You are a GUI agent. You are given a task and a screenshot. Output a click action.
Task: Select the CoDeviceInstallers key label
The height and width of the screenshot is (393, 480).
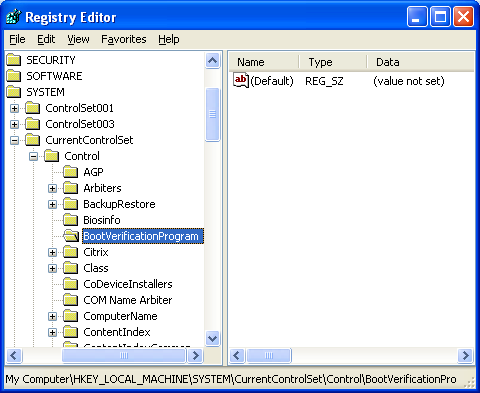128,284
